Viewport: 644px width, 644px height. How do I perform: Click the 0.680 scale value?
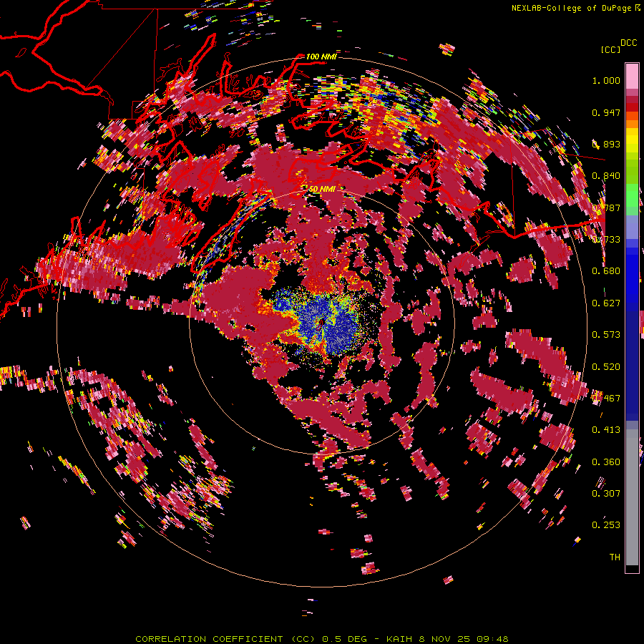click(x=606, y=271)
